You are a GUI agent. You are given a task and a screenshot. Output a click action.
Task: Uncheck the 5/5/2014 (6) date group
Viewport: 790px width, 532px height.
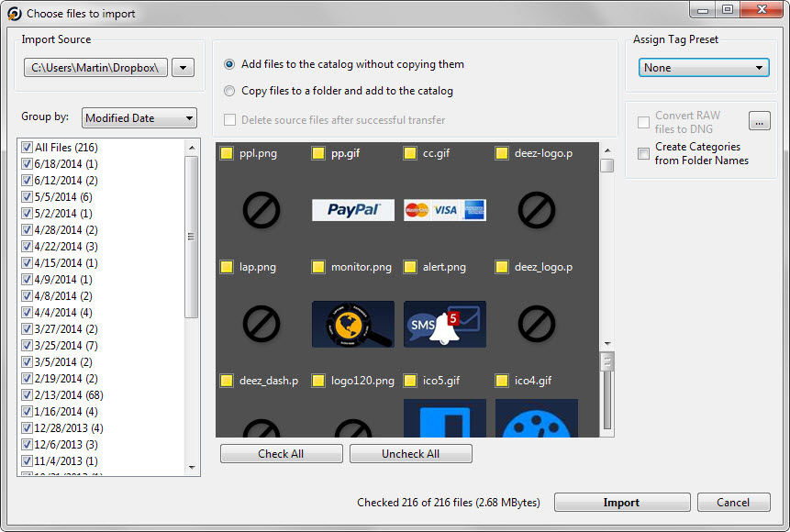coord(27,197)
